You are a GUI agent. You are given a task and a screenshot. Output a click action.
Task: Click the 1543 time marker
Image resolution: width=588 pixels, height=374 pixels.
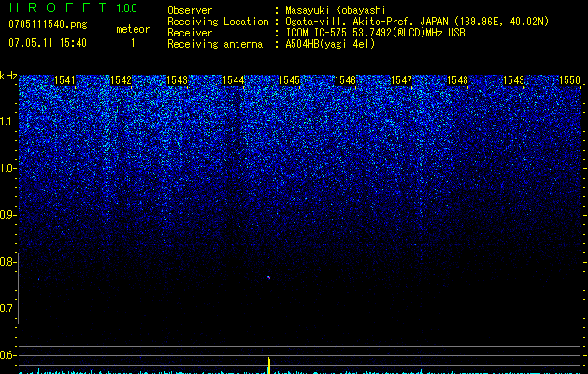[x=177, y=80]
